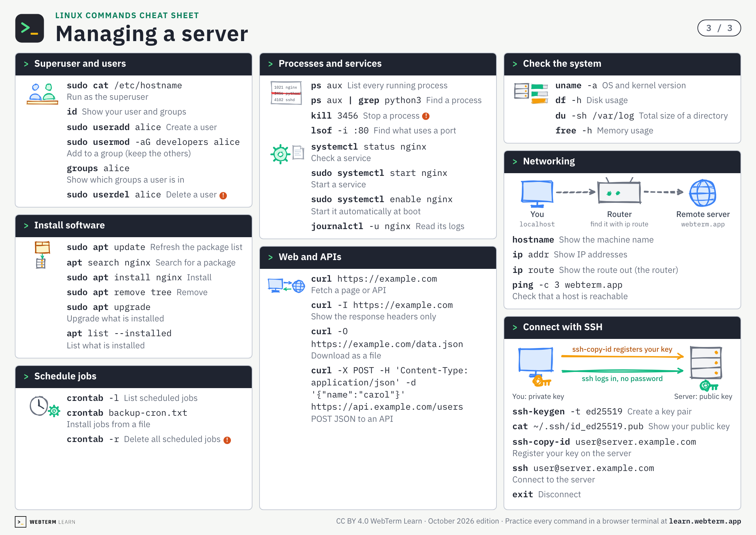
Task: Click the exit Disconnect command
Action: click(x=546, y=495)
